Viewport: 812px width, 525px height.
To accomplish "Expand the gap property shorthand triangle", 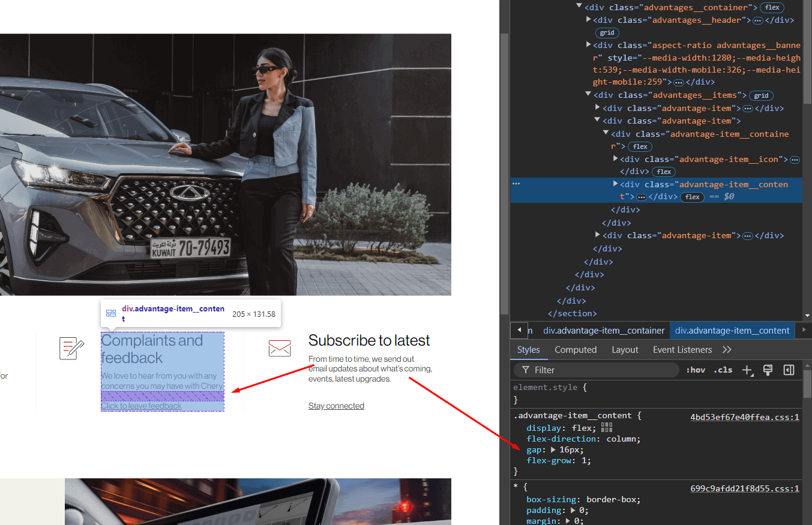I will (553, 450).
